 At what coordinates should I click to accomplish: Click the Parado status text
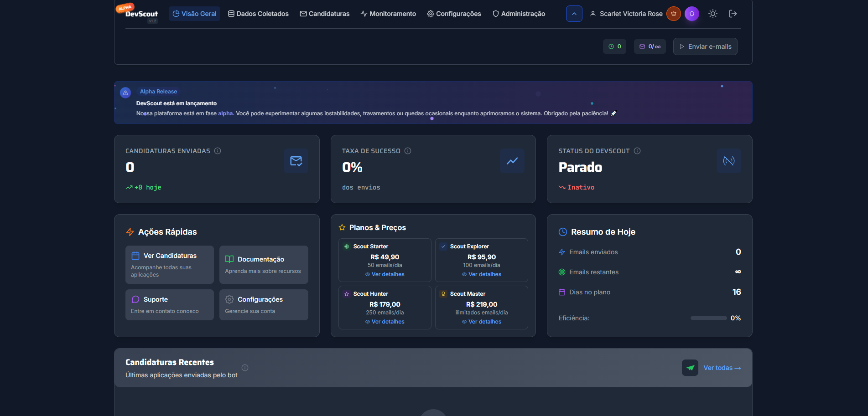(x=580, y=167)
